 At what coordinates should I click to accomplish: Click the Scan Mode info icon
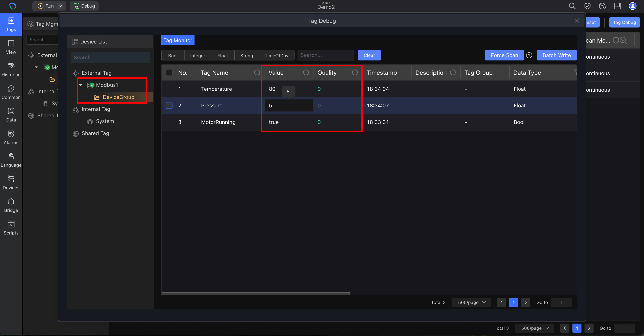click(x=616, y=40)
